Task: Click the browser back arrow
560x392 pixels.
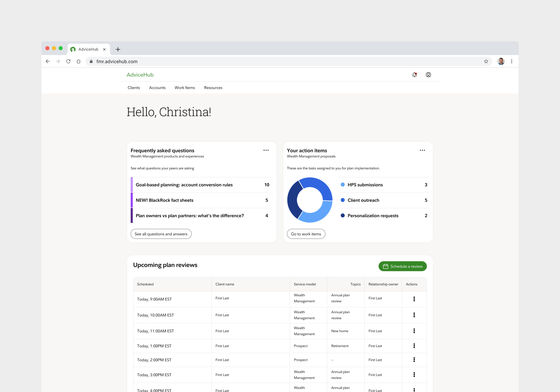Action: [48, 61]
